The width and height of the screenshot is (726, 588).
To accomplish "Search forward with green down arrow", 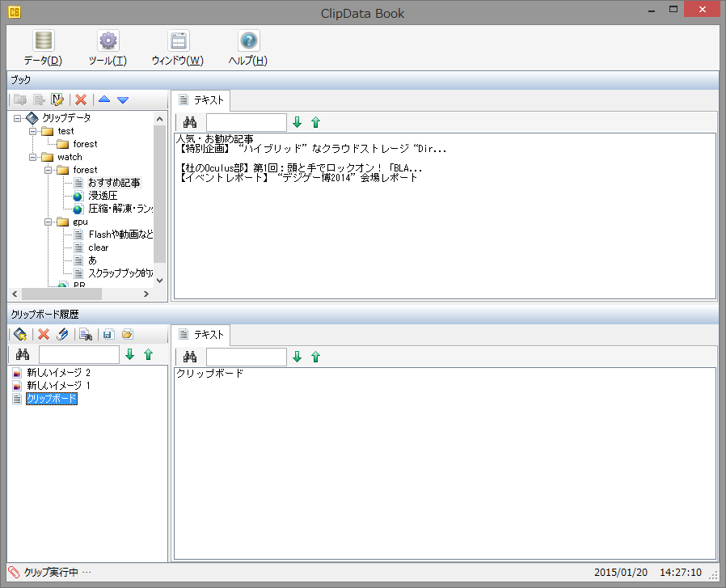I will coord(297,121).
